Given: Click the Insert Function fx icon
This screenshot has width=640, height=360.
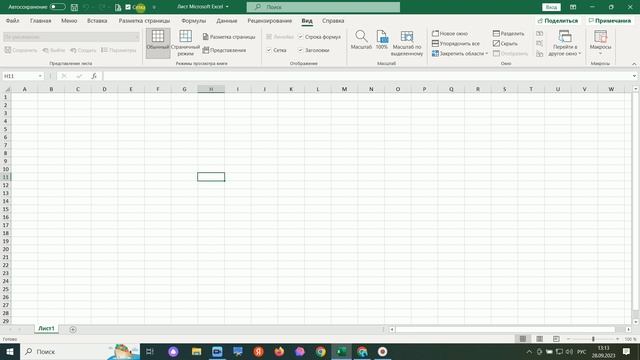Looking at the screenshot, I should click(x=94, y=76).
